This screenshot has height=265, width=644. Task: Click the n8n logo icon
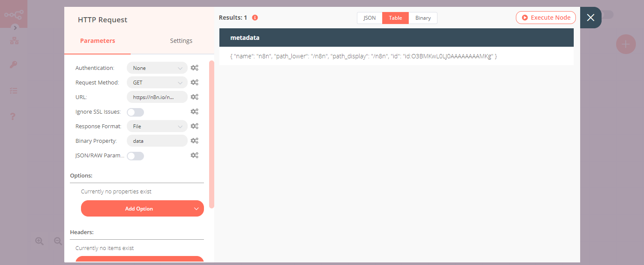coord(13,13)
